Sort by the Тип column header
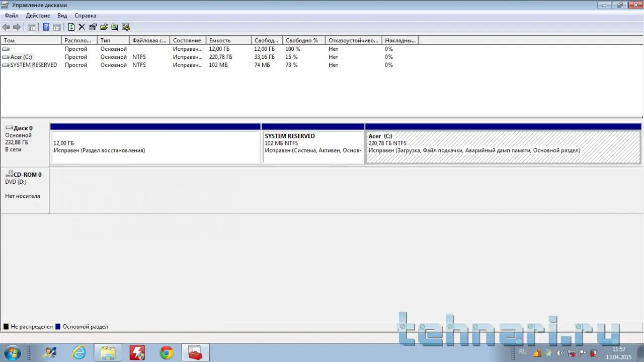 [113, 40]
